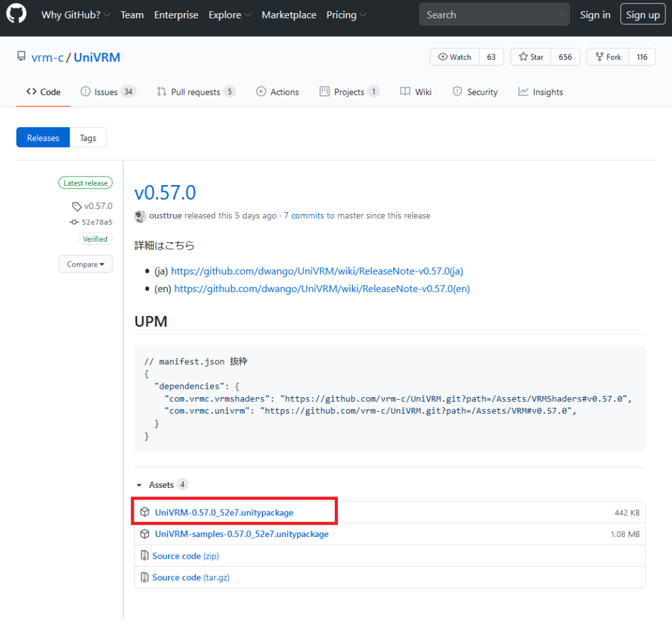
Task: Open ousttrue's profile link
Action: (x=165, y=216)
